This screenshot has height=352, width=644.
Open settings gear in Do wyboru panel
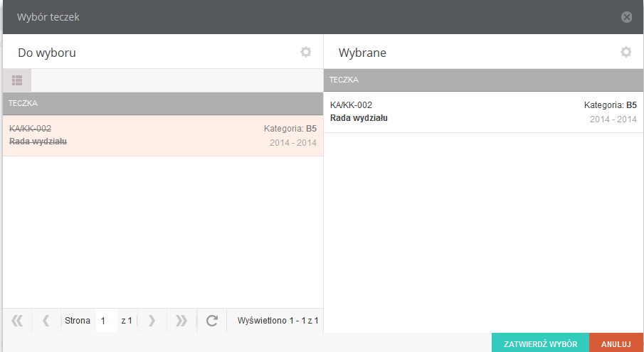305,52
